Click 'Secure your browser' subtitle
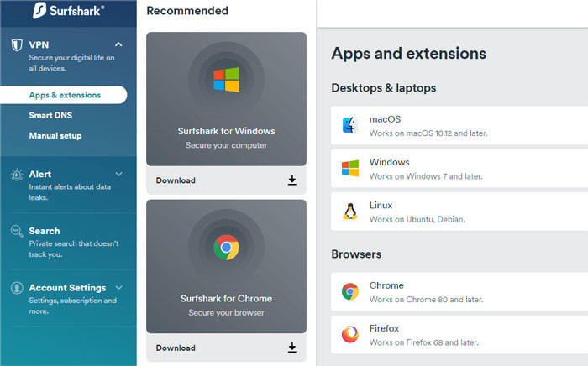The image size is (588, 366). (227, 313)
